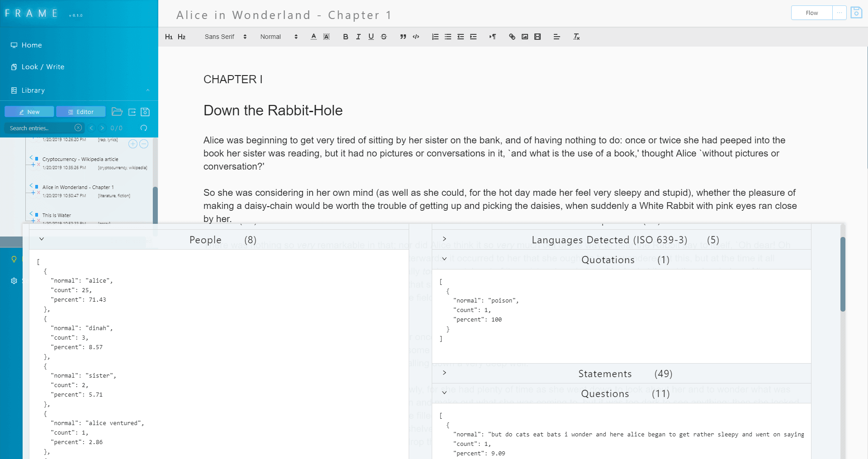The width and height of the screenshot is (868, 459).
Task: Insert a code block
Action: tap(416, 37)
